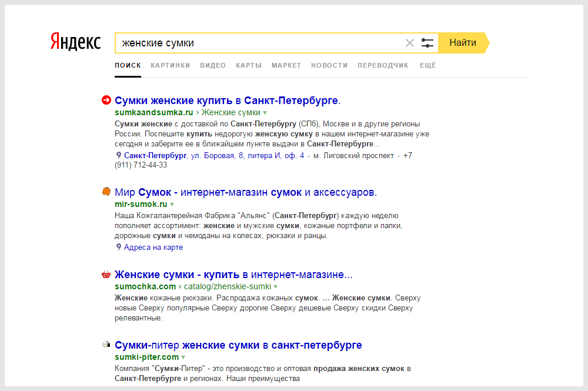Open the ЕЩЁ more services menu
Image resolution: width=588 pixels, height=391 pixels.
[x=428, y=65]
